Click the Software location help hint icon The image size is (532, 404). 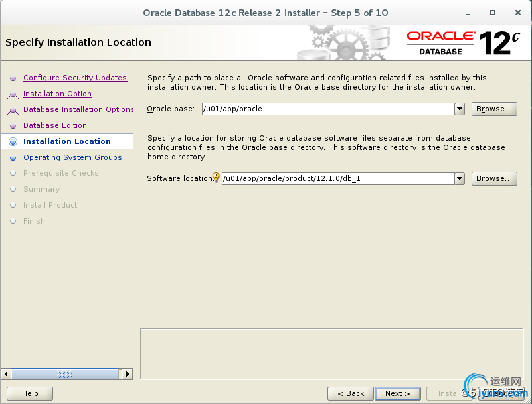[216, 177]
